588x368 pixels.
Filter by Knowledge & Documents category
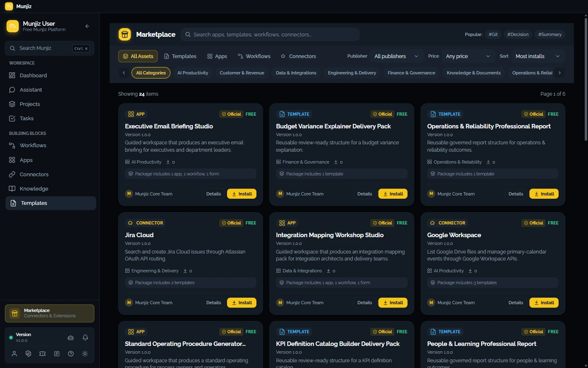point(474,73)
